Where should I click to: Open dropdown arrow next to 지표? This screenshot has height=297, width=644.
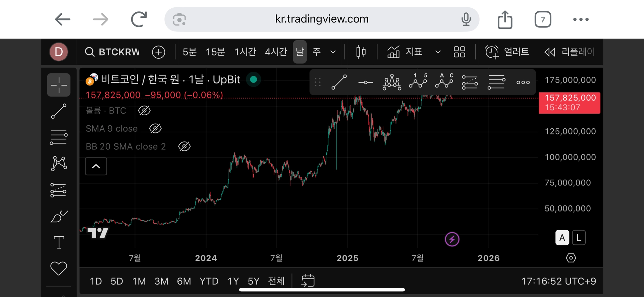438,52
